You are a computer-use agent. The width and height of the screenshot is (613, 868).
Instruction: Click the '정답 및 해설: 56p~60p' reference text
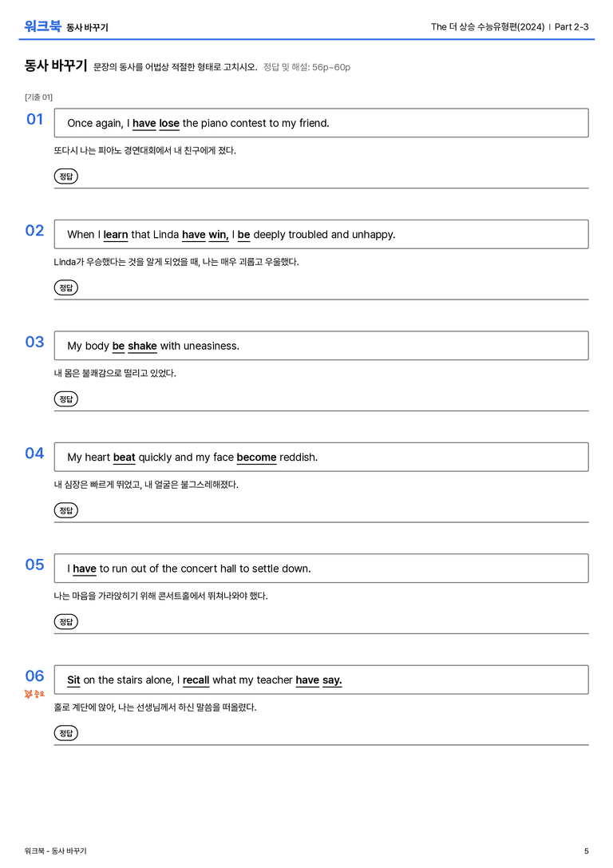click(x=306, y=68)
